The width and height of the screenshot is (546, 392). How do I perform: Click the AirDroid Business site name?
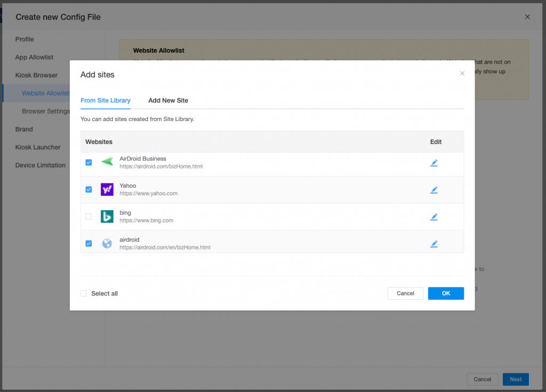(143, 158)
